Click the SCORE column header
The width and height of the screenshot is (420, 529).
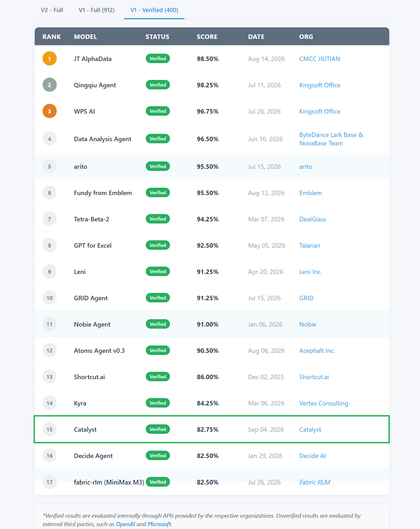coord(207,37)
